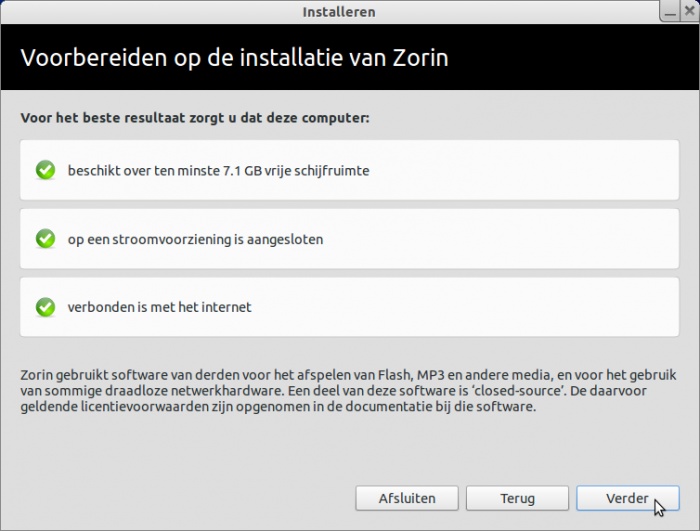Click 'draadloze netwerkhardware' in the notice paragraph
This screenshot has height=531, width=700.
pos(194,391)
